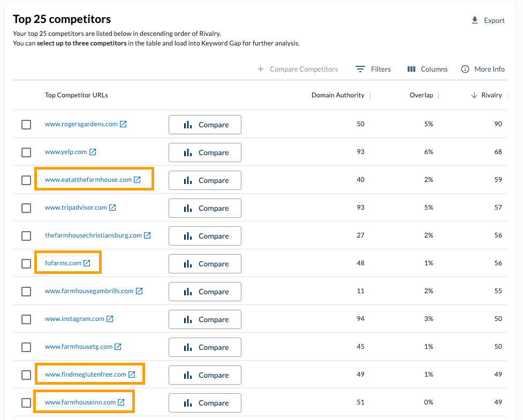This screenshot has height=420, width=523.
Task: Click the Columns icon
Action: click(411, 69)
